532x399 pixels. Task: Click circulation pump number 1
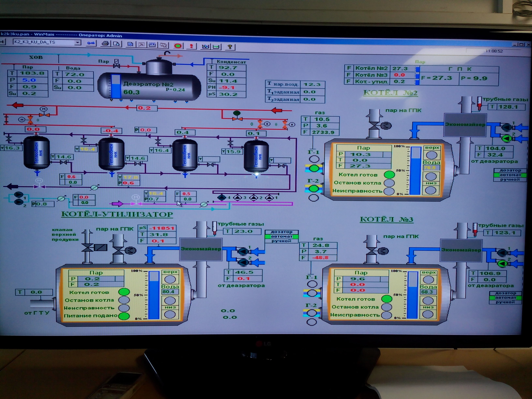(269, 198)
